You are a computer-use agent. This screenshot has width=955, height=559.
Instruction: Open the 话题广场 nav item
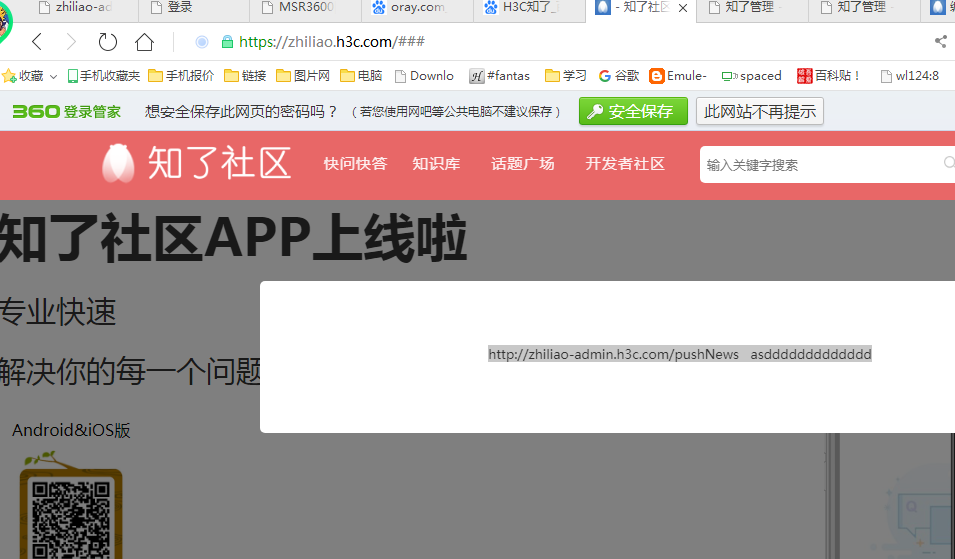click(x=523, y=164)
